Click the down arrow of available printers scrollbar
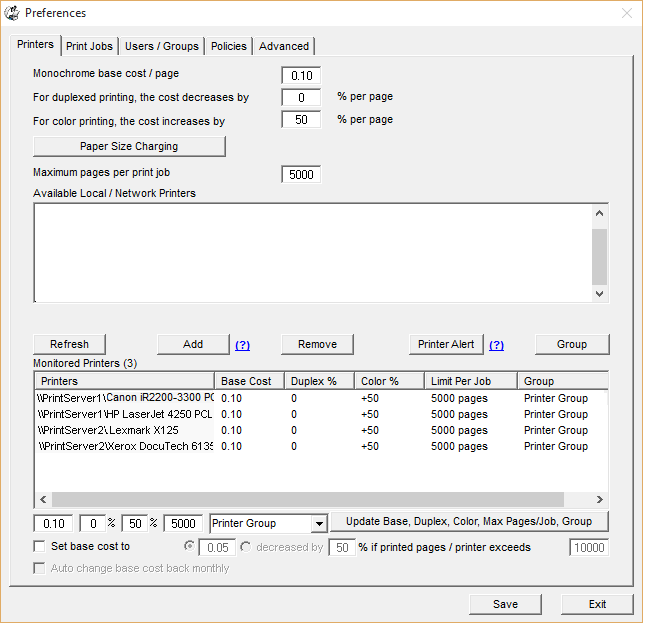 pos(600,294)
